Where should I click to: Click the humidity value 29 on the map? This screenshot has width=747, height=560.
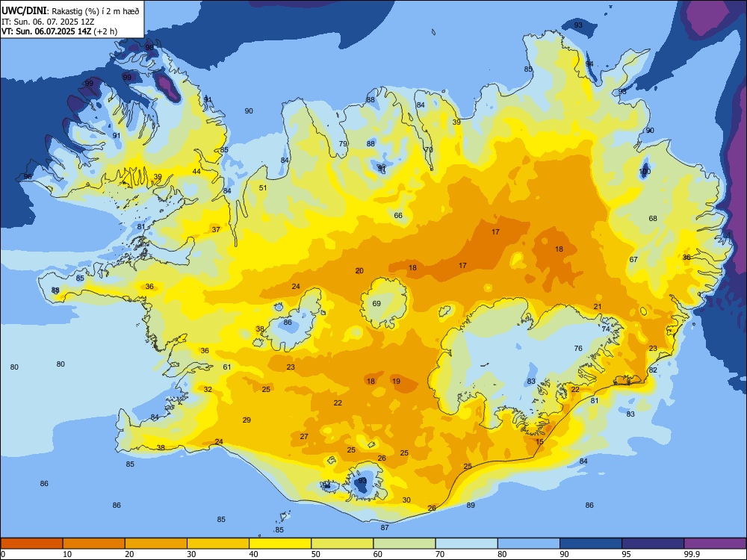click(x=247, y=420)
